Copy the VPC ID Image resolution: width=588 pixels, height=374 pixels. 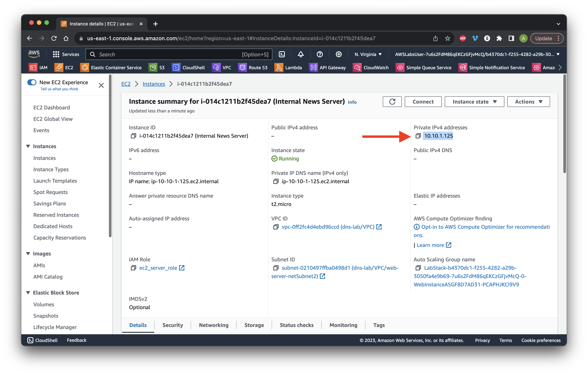click(276, 227)
